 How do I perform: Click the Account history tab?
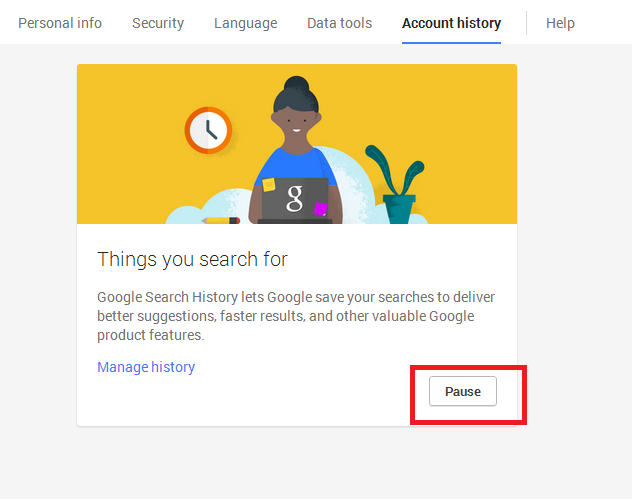tap(451, 23)
